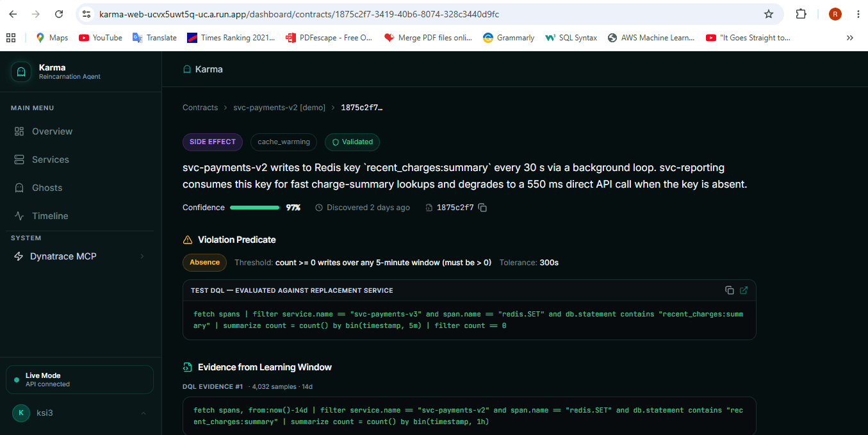Image resolution: width=868 pixels, height=435 pixels.
Task: Click the browser back arrow
Action: coord(13,14)
